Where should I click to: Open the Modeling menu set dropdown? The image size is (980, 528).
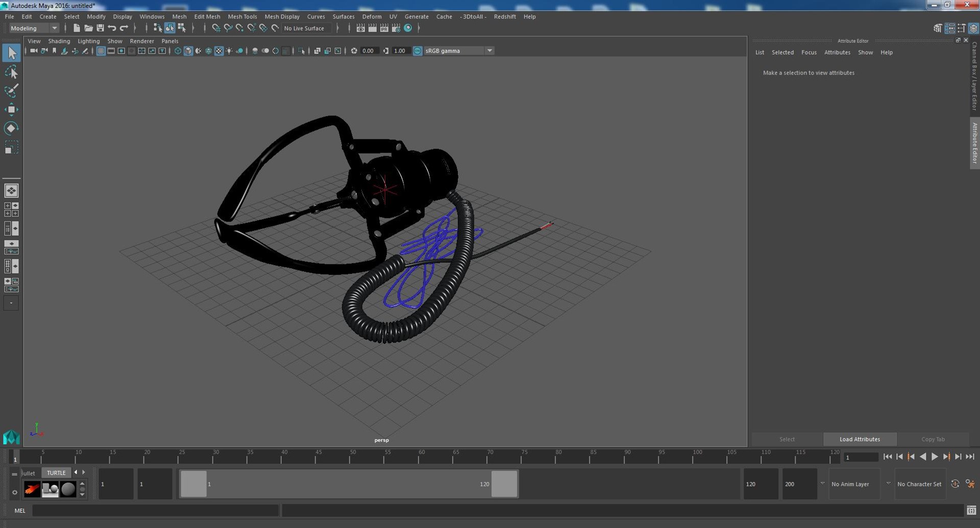[x=34, y=28]
